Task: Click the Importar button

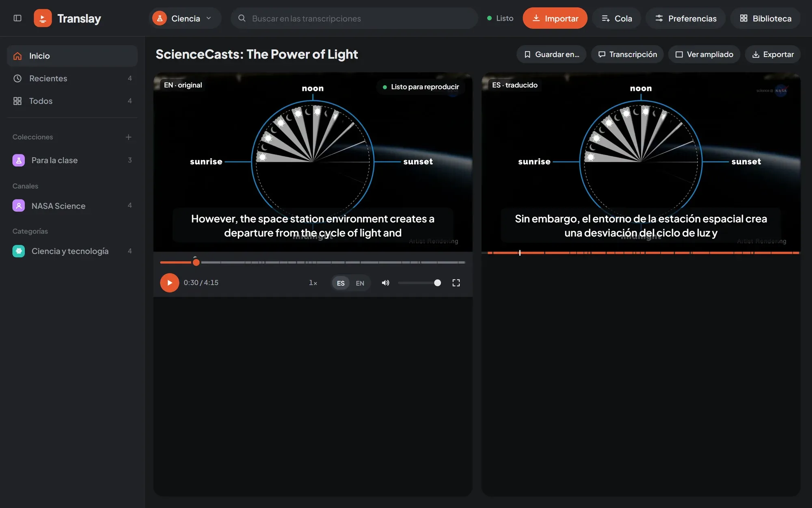Action: tap(555, 18)
